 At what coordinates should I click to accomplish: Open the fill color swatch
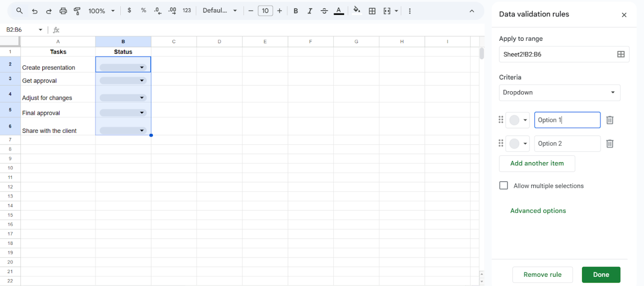(356, 10)
